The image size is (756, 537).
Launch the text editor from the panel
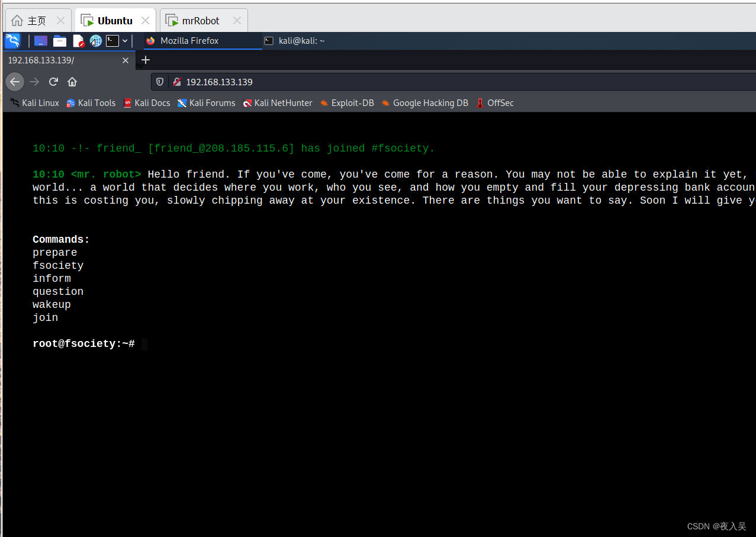tap(78, 40)
